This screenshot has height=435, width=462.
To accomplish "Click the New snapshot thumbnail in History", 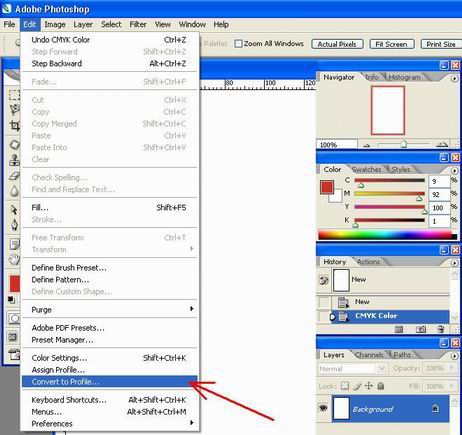I will [x=341, y=280].
